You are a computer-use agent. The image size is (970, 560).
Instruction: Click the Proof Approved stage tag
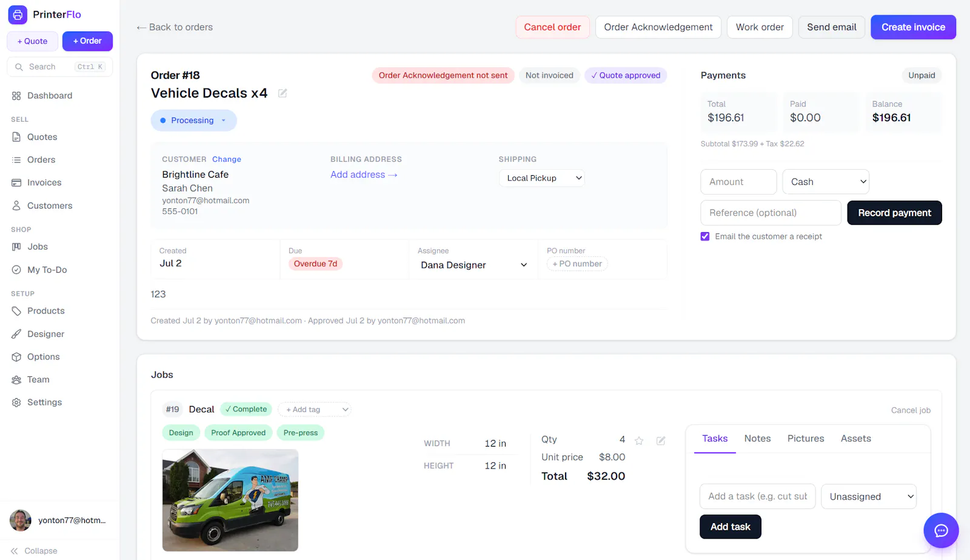[238, 433]
